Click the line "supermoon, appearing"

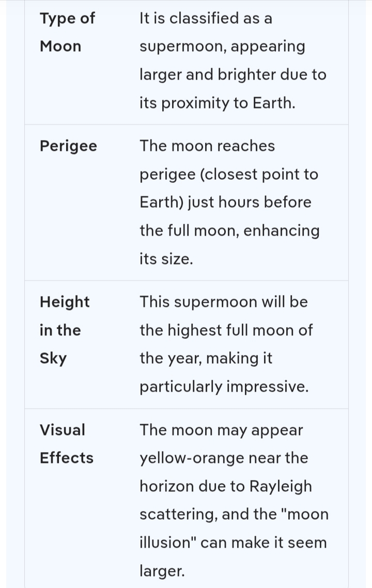(222, 47)
